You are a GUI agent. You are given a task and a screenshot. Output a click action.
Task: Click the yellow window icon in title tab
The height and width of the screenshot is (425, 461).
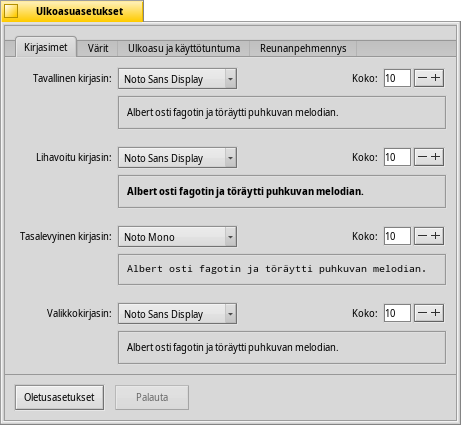point(11,11)
